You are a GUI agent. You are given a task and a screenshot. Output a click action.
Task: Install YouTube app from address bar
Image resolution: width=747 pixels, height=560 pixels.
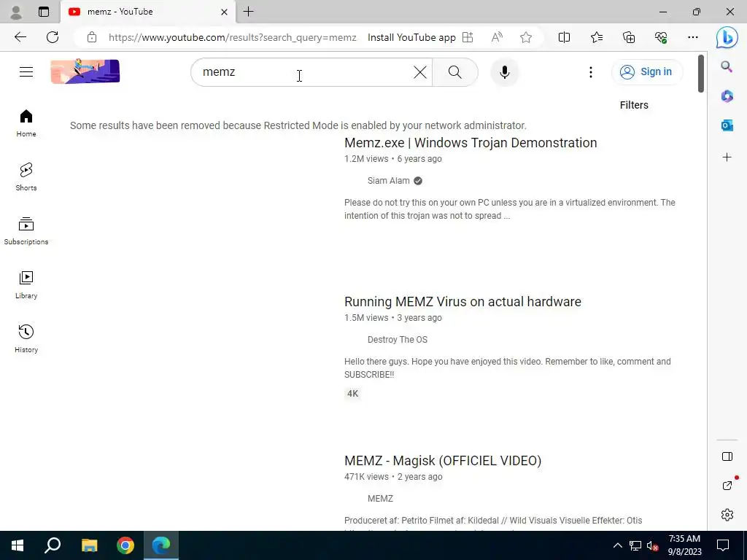pyautogui.click(x=419, y=38)
